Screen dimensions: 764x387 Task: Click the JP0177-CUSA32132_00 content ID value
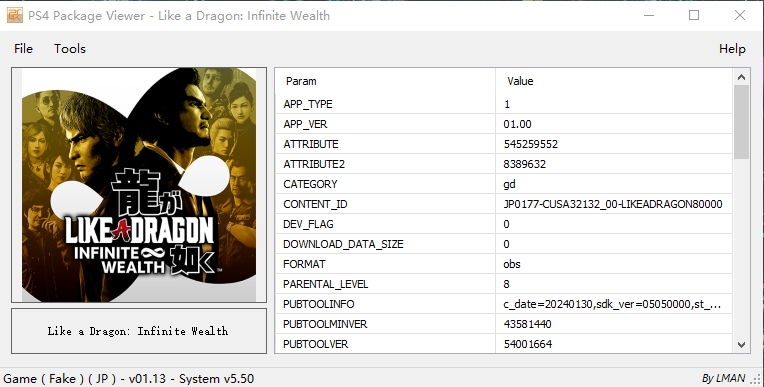pyautogui.click(x=613, y=204)
